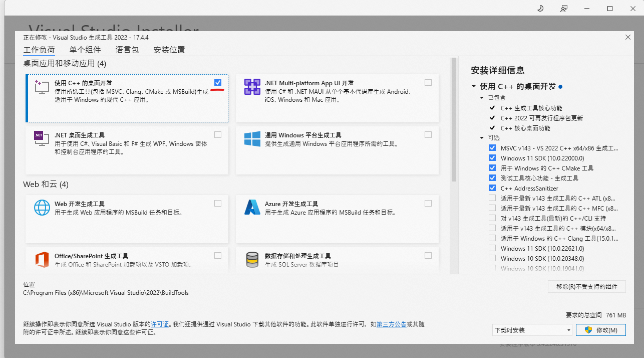This screenshot has height=358, width=644.
Task: Click the Web development globe icon
Action: point(42,207)
